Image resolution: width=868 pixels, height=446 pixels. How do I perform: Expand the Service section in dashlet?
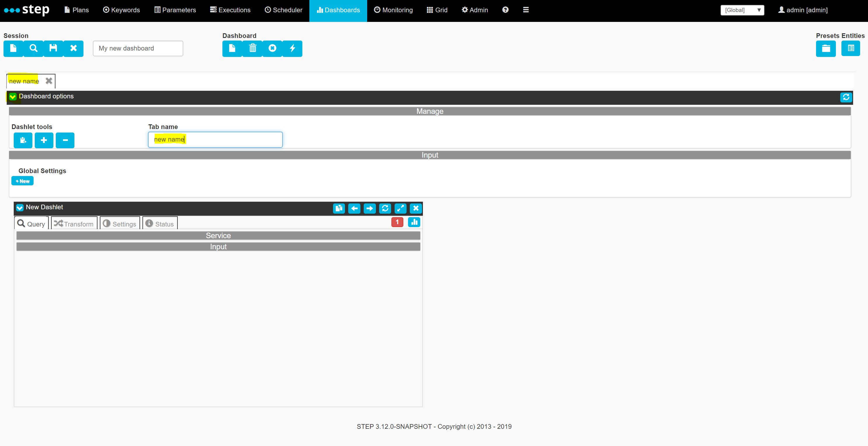tap(218, 236)
